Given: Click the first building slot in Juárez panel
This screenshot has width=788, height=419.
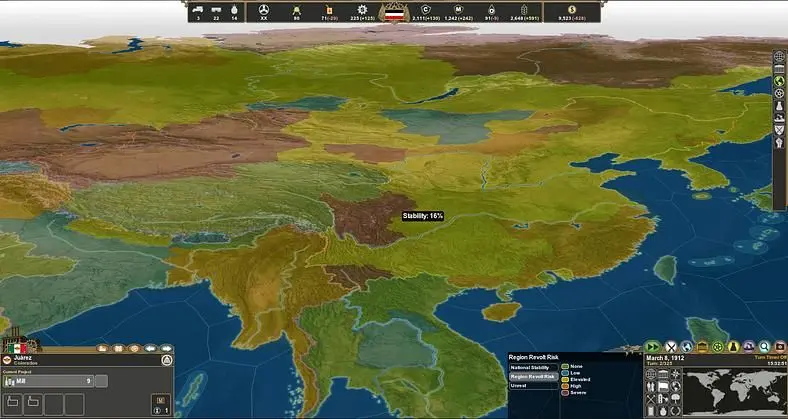Looking at the screenshot, I should [x=13, y=404].
